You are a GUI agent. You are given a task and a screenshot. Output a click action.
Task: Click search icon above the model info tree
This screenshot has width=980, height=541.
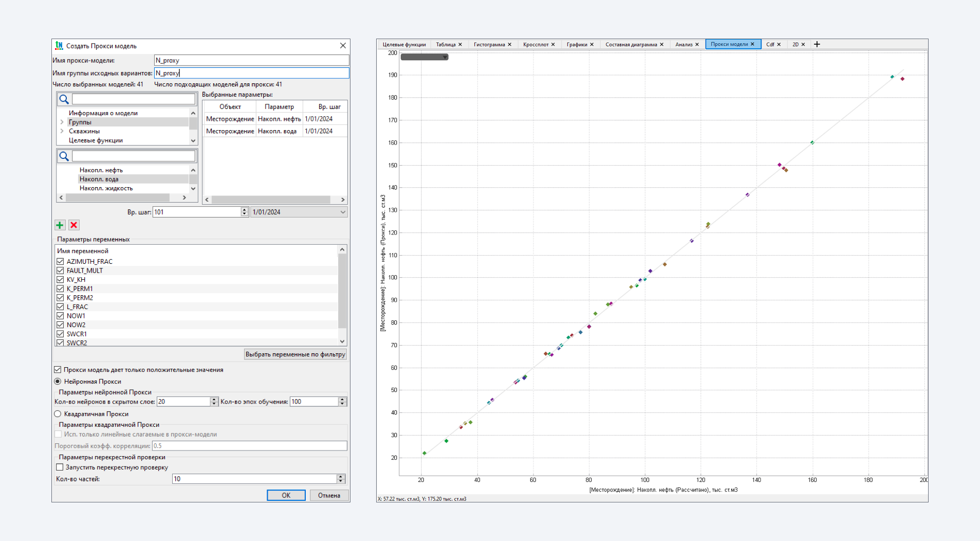[x=64, y=99]
